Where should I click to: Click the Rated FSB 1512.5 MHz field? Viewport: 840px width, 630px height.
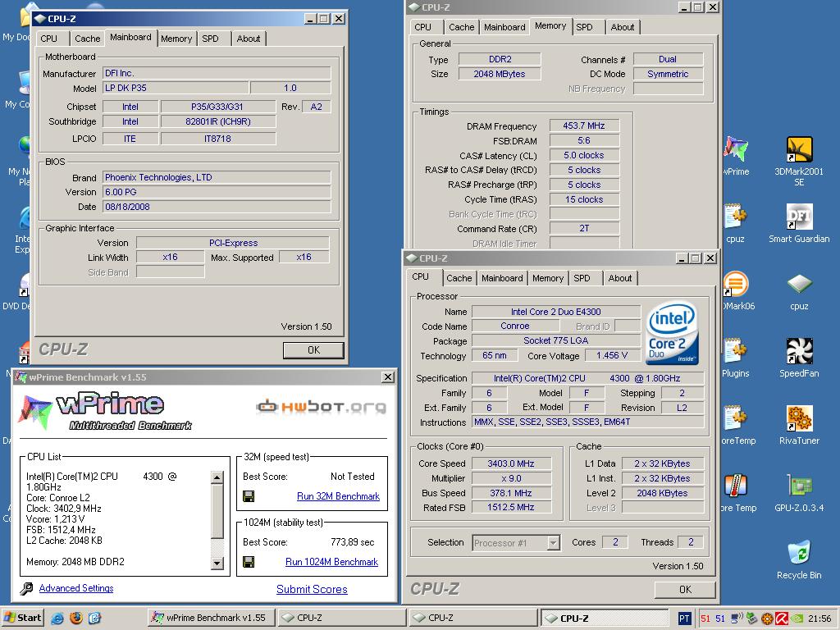(x=511, y=507)
